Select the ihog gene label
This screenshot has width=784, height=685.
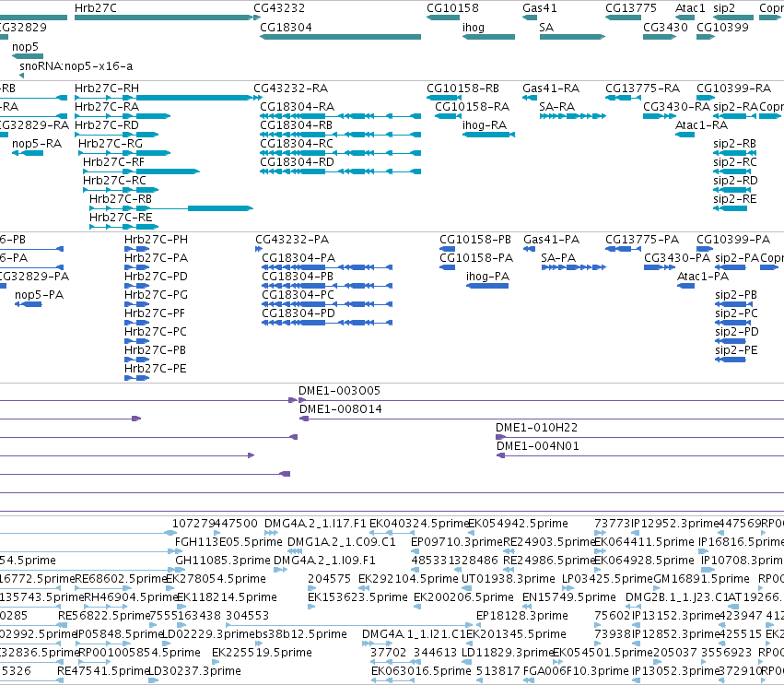point(473,27)
